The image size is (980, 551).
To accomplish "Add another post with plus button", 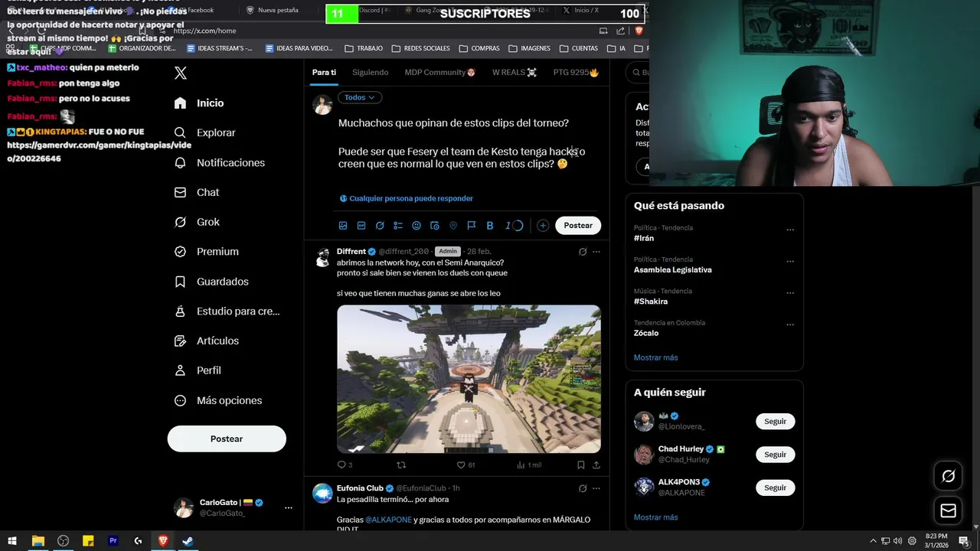I will 543,225.
